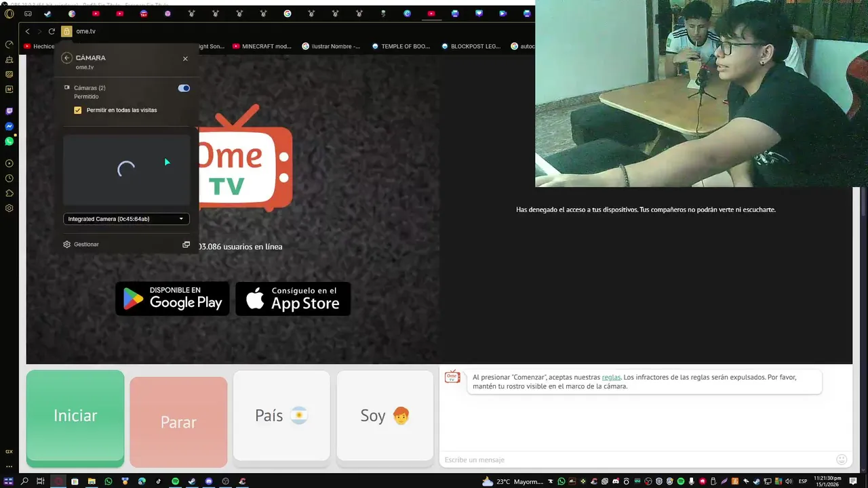Open the BLOCKPOST LEG bookmark

pos(471,47)
